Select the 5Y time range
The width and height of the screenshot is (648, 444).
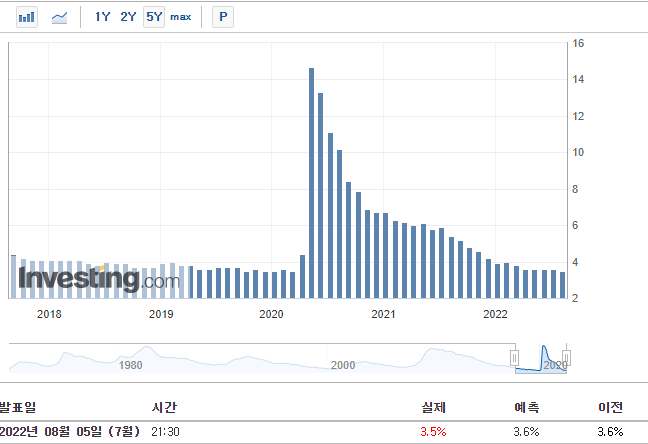[154, 17]
